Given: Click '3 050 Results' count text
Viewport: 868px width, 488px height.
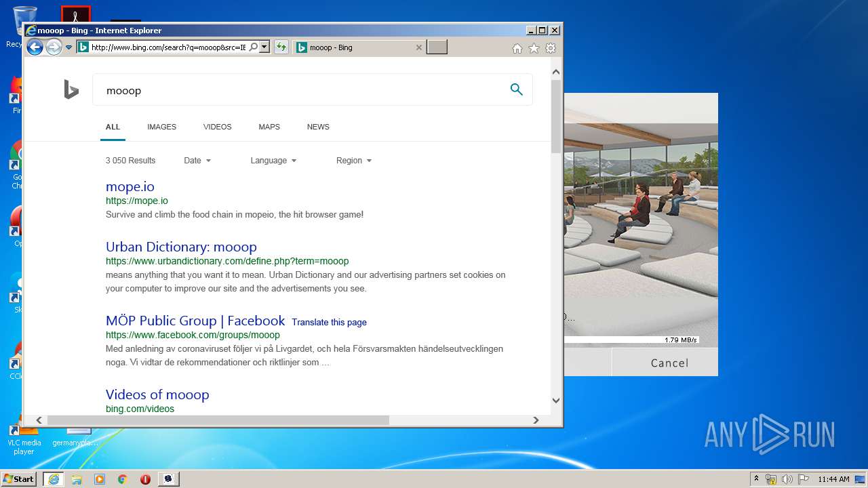Looking at the screenshot, I should point(130,161).
